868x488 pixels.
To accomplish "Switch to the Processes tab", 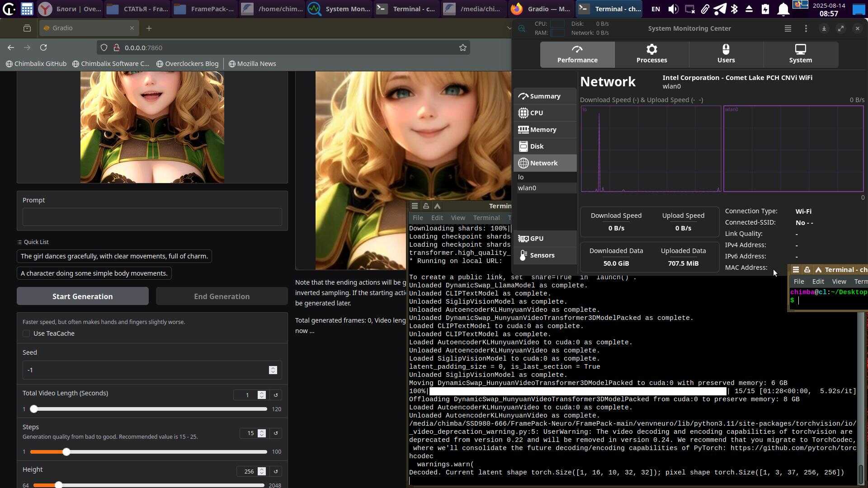I will pos(651,54).
